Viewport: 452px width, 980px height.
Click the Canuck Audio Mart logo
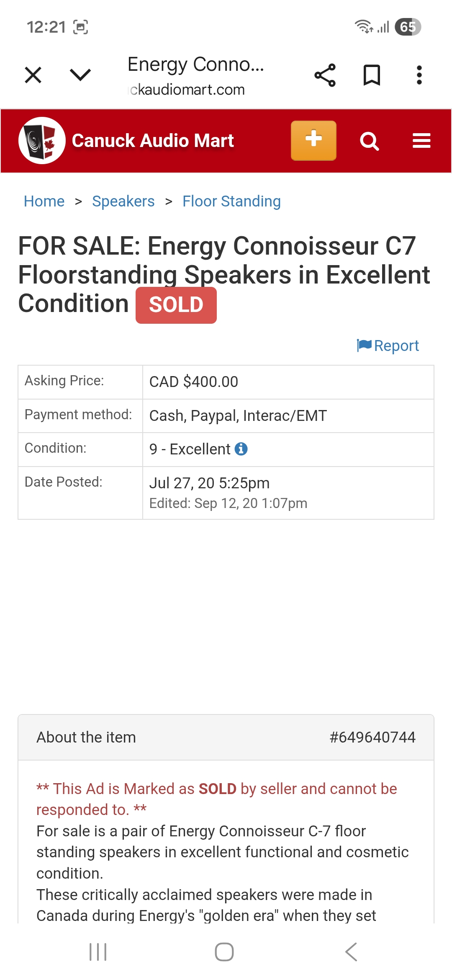point(42,141)
